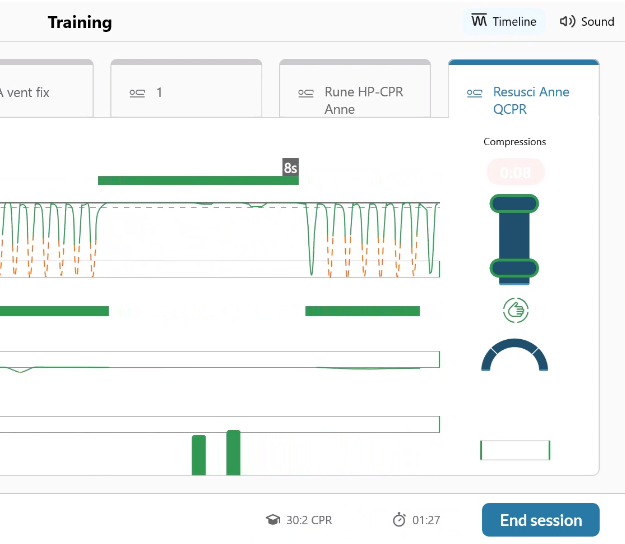The height and width of the screenshot is (544, 625).
Task: Click the stopwatch icon beside 01:27
Action: 399,520
